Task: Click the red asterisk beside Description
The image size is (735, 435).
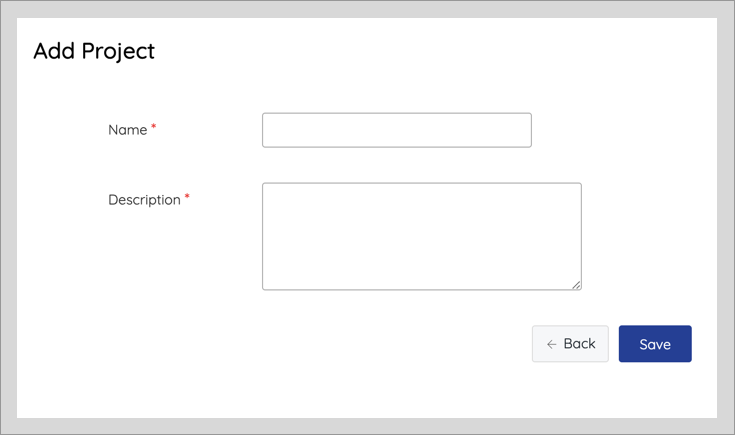Action: pos(187,196)
